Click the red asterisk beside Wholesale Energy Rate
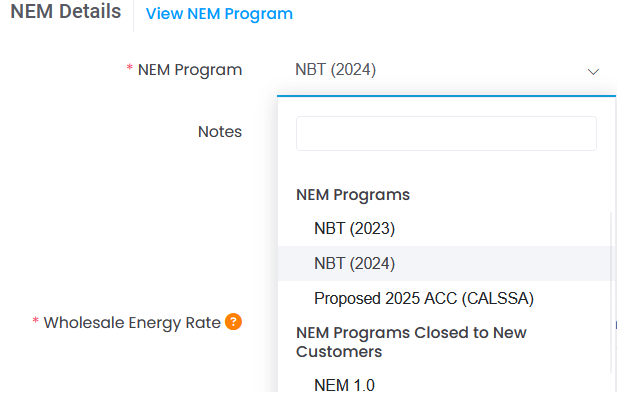This screenshot has width=617, height=420. point(35,320)
